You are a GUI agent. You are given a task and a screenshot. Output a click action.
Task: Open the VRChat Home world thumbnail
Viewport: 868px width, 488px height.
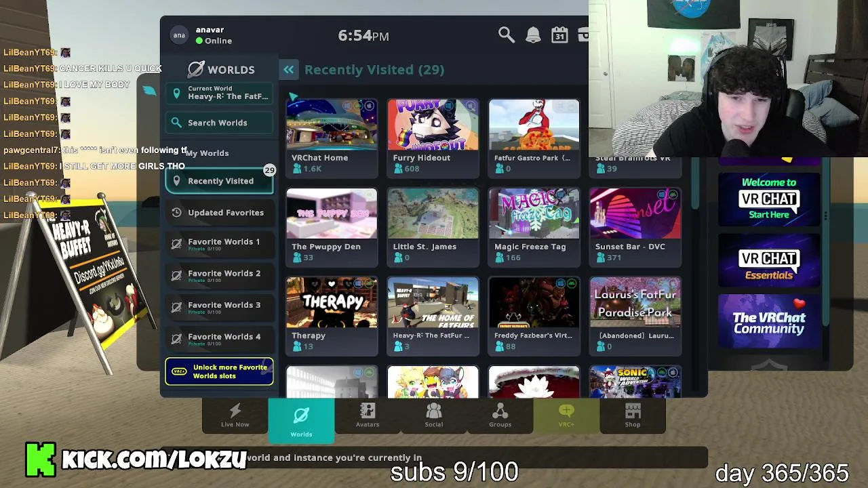tap(332, 125)
